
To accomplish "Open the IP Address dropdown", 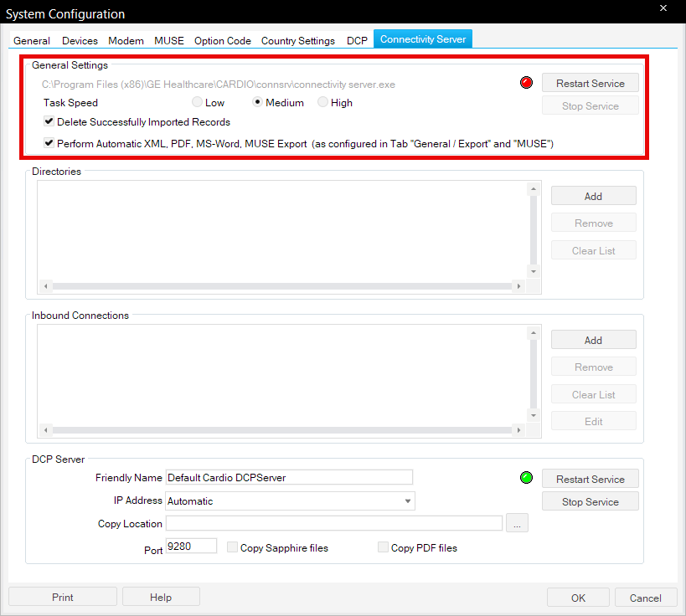I will click(408, 501).
